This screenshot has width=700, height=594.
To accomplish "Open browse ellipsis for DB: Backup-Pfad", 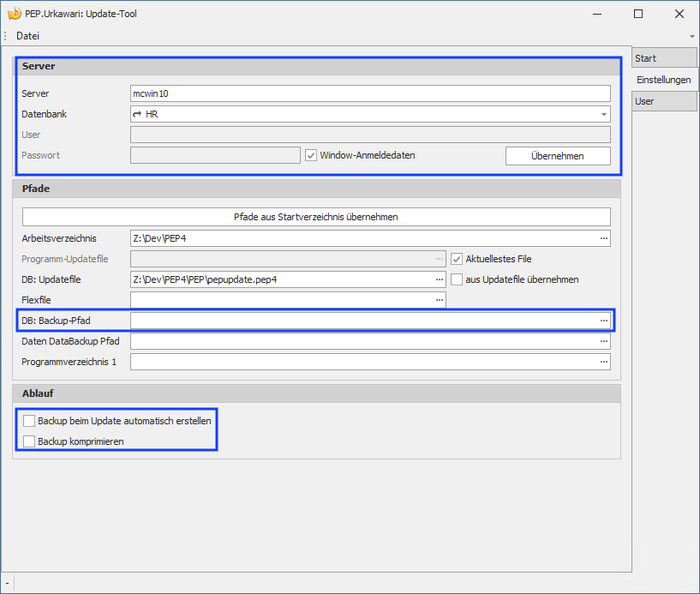I will click(603, 321).
